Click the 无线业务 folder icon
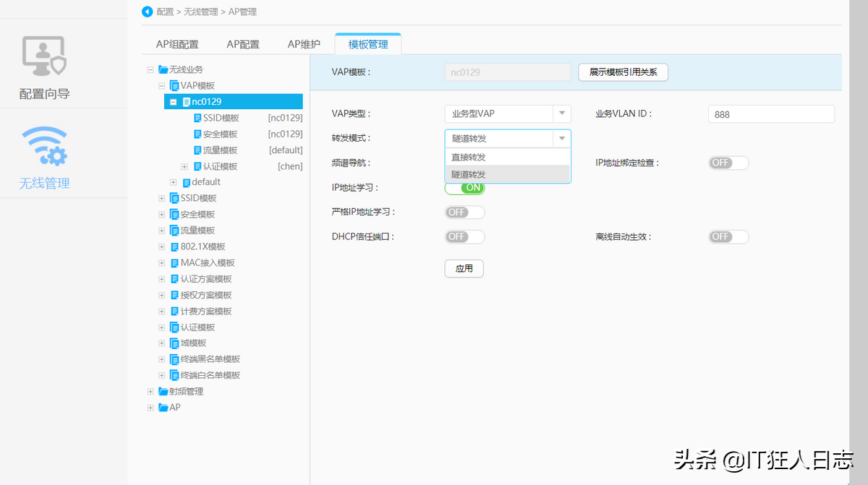The image size is (868, 485). coord(163,69)
